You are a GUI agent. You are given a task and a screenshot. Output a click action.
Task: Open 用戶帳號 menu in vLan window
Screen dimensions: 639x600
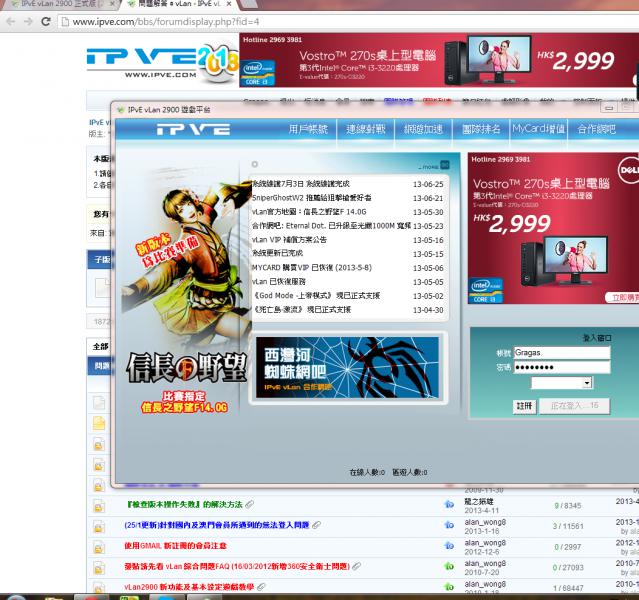point(308,129)
